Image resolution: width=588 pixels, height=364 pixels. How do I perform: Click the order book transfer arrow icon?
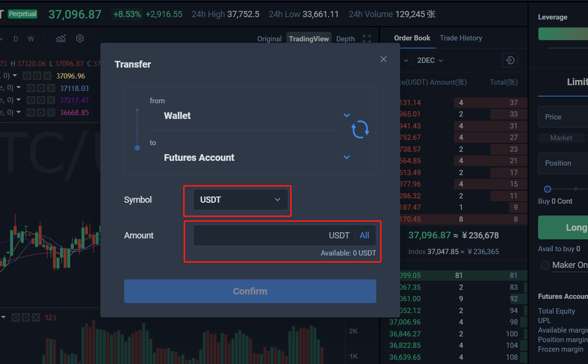[510, 60]
